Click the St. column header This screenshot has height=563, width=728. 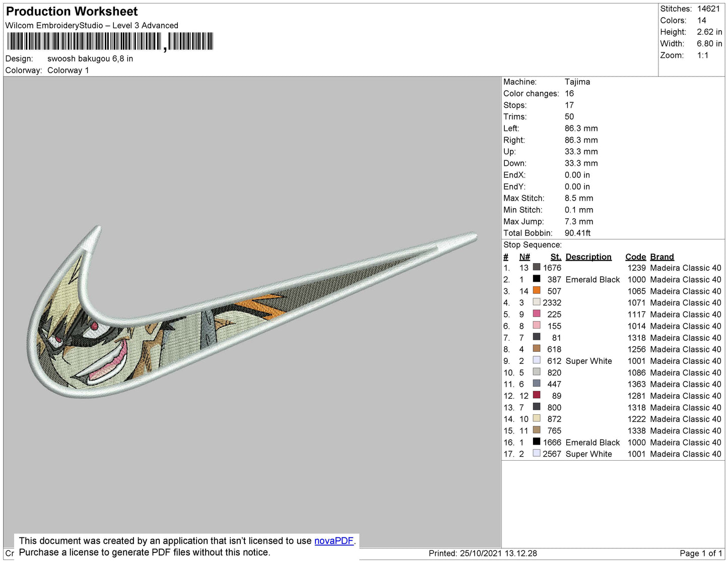coord(555,257)
